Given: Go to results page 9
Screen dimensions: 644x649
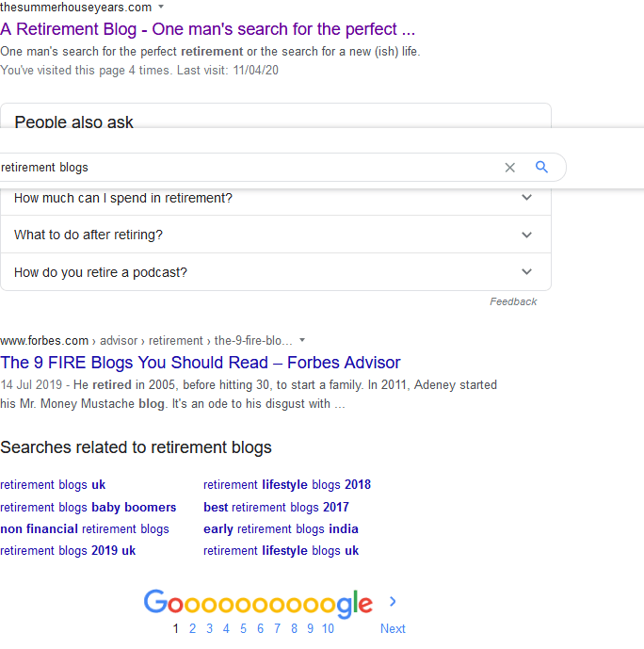Looking at the screenshot, I should pos(310,628).
